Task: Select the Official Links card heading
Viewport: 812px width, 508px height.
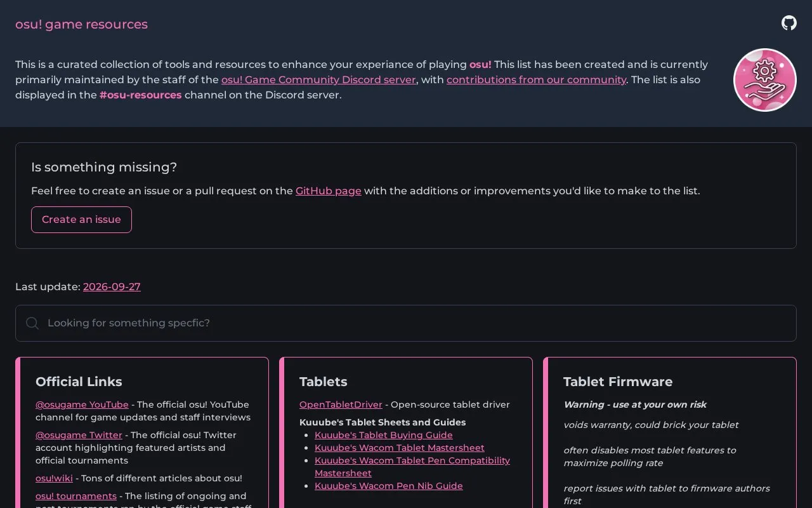Action: click(x=79, y=382)
